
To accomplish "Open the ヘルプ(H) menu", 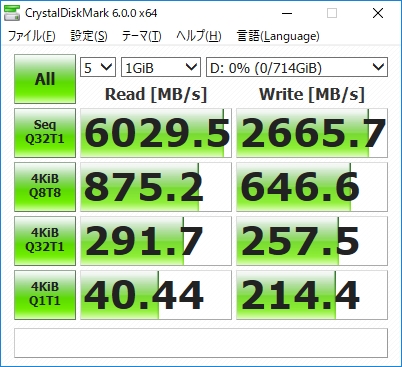I will pyautogui.click(x=199, y=36).
